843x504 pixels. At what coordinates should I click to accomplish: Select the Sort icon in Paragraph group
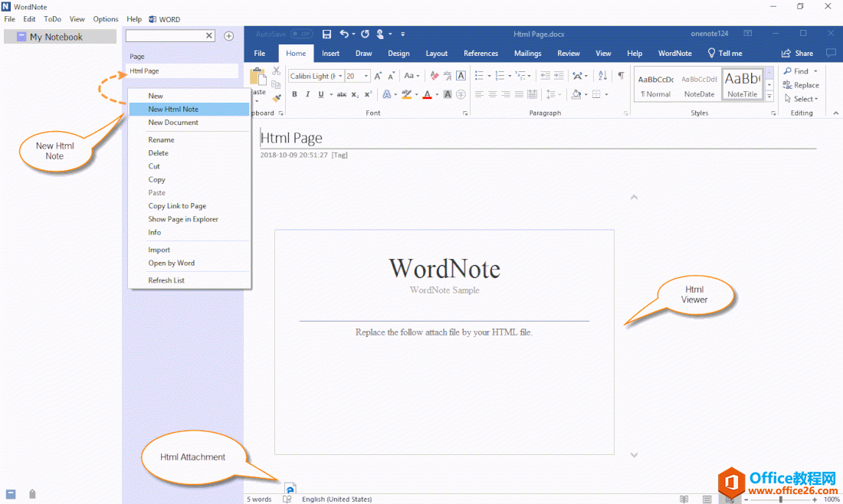pos(602,75)
